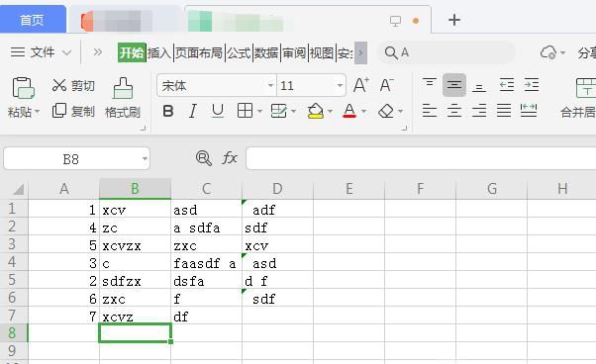Increase font size with A+ icon
Screen dimensions: 596x364
360,85
